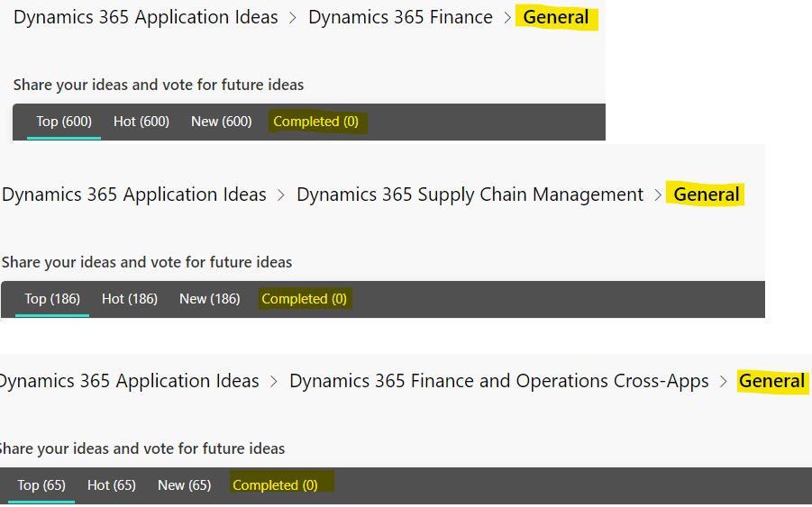Viewport: 812px width, 507px height.
Task: Click the chevron before Dynamics 365 Supply Chain Management
Action: coord(281,195)
